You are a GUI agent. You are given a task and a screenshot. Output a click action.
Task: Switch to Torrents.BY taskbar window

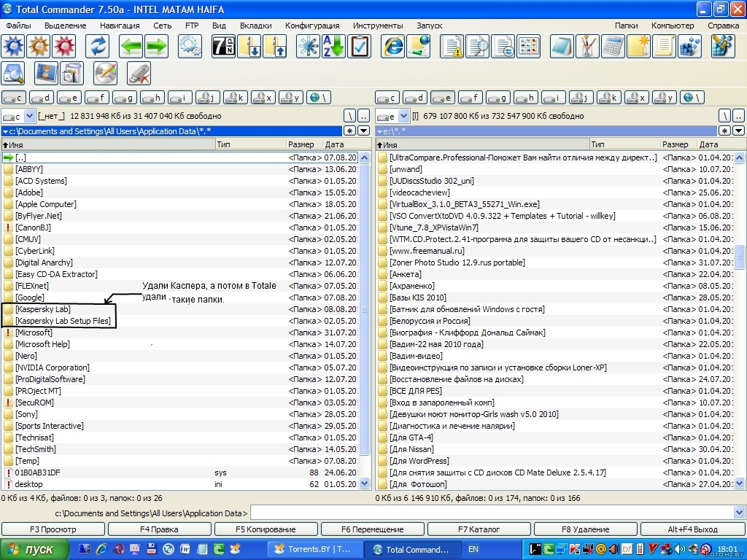pyautogui.click(x=314, y=549)
